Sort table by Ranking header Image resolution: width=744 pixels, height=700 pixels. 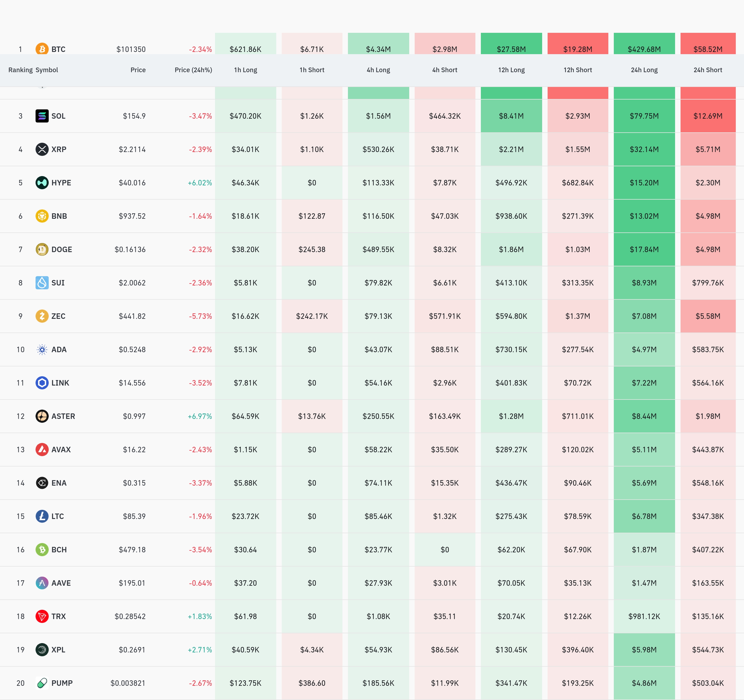[20, 70]
